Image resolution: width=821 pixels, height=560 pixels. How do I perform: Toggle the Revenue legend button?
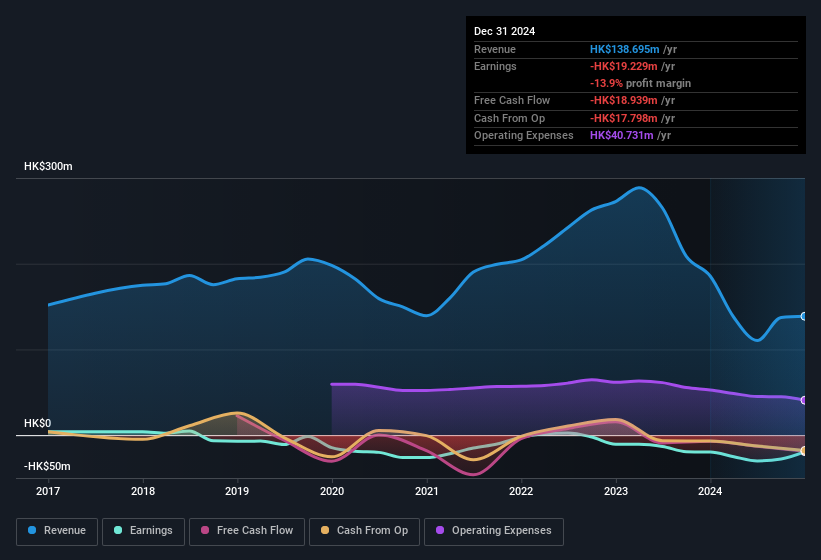(x=57, y=531)
